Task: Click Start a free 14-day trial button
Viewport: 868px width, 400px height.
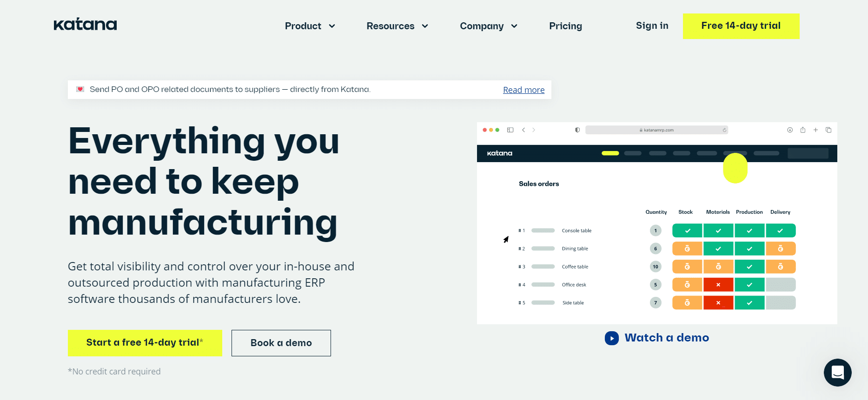Action: pyautogui.click(x=145, y=343)
